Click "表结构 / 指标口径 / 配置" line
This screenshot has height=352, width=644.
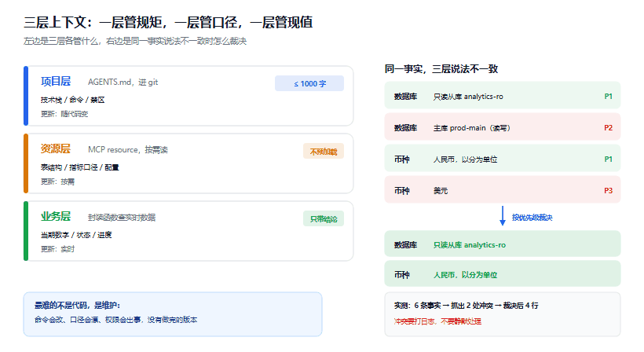pos(79,167)
